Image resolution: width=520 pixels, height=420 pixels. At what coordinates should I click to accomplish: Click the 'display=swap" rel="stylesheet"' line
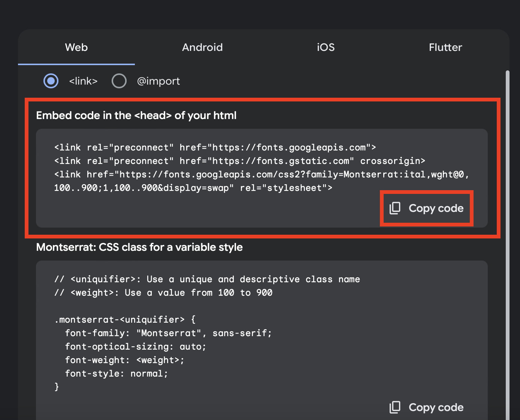(x=193, y=188)
